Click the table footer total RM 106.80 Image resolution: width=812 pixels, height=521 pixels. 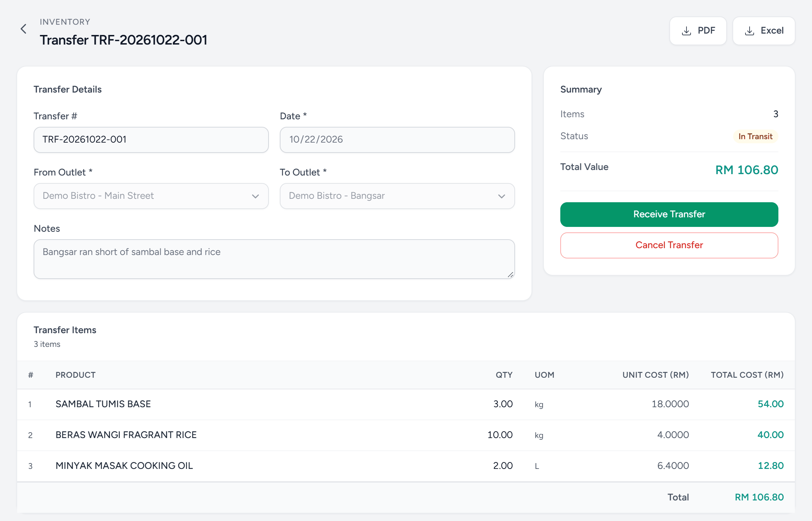coord(759,497)
